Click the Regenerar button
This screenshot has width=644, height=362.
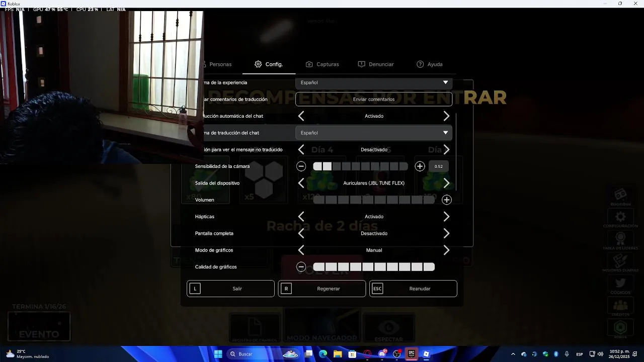pos(322,289)
